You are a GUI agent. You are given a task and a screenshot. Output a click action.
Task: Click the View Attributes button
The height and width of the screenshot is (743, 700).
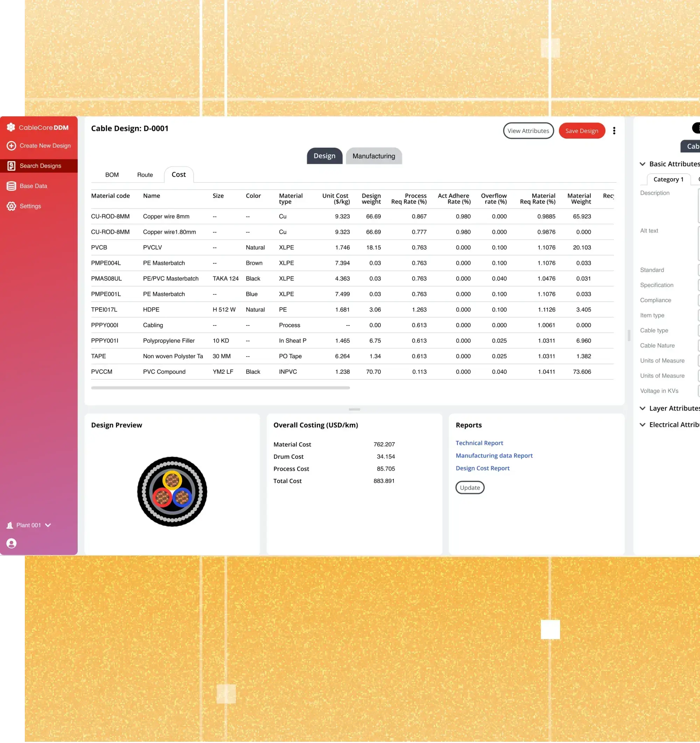528,131
